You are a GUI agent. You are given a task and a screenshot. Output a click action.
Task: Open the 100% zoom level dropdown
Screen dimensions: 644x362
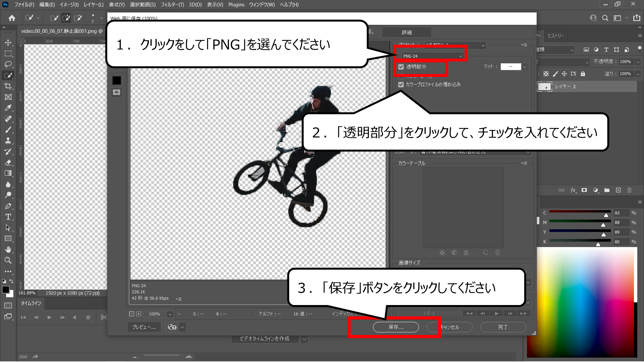pos(170,314)
